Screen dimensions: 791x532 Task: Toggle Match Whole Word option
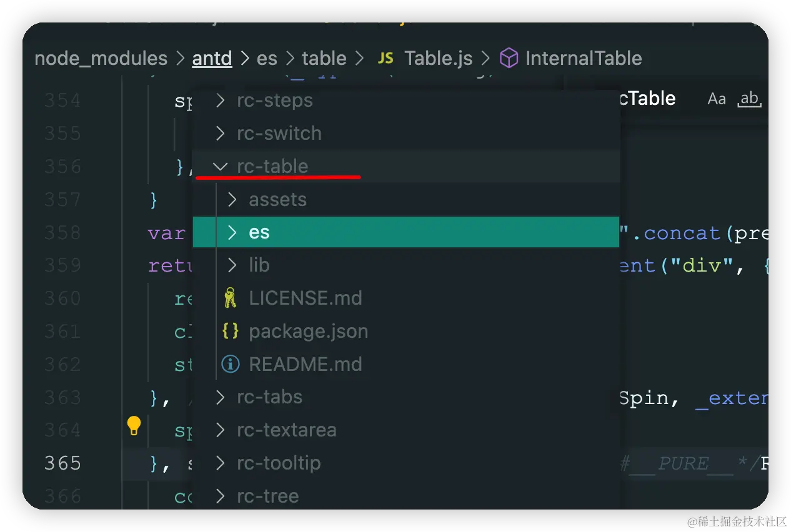tap(749, 99)
